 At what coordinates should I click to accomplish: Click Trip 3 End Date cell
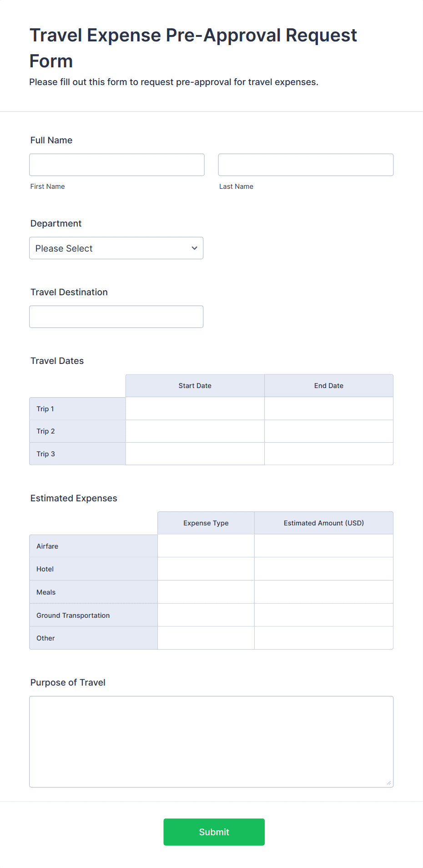click(329, 454)
